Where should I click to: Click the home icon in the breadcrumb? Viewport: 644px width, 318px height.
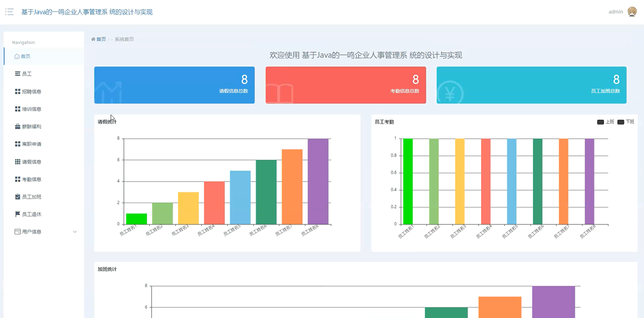[93, 39]
